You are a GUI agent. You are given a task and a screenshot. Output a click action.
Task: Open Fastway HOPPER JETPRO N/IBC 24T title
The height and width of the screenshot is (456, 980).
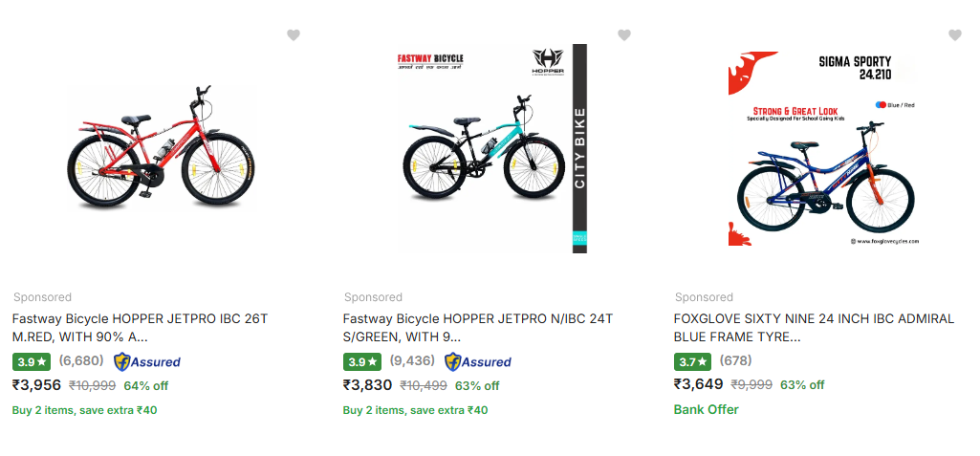477,327
